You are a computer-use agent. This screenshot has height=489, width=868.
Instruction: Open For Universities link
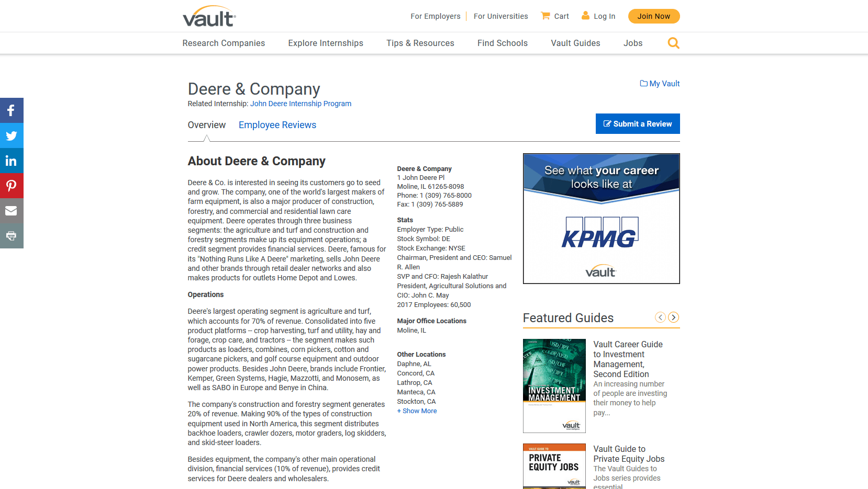(x=501, y=16)
